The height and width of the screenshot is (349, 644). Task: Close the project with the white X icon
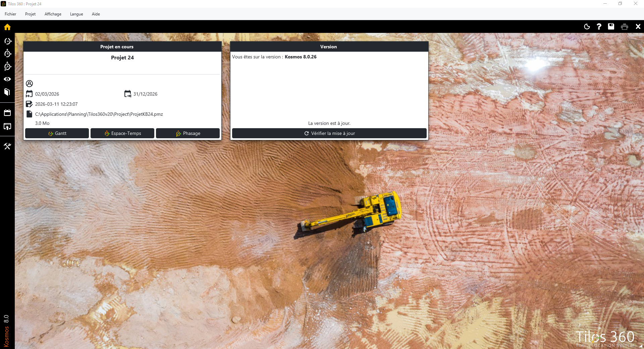pos(638,27)
